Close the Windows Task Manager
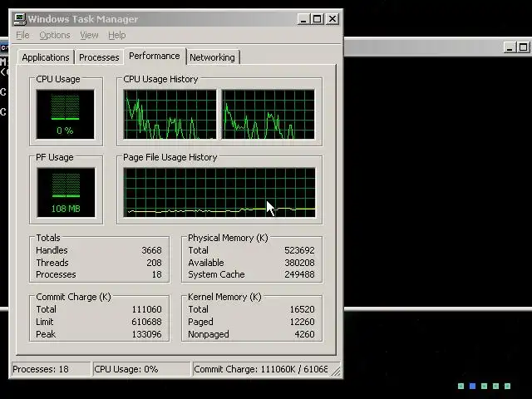Image resolution: width=532 pixels, height=399 pixels. 332,19
